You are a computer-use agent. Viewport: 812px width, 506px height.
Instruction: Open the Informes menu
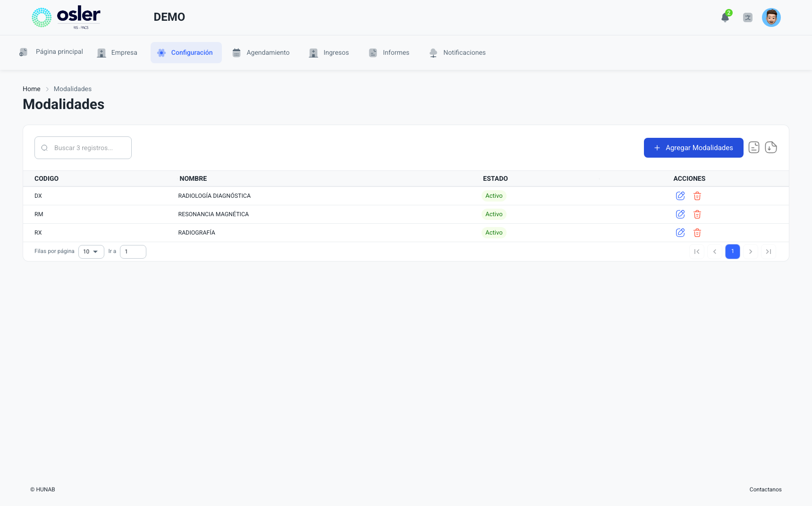(x=389, y=52)
